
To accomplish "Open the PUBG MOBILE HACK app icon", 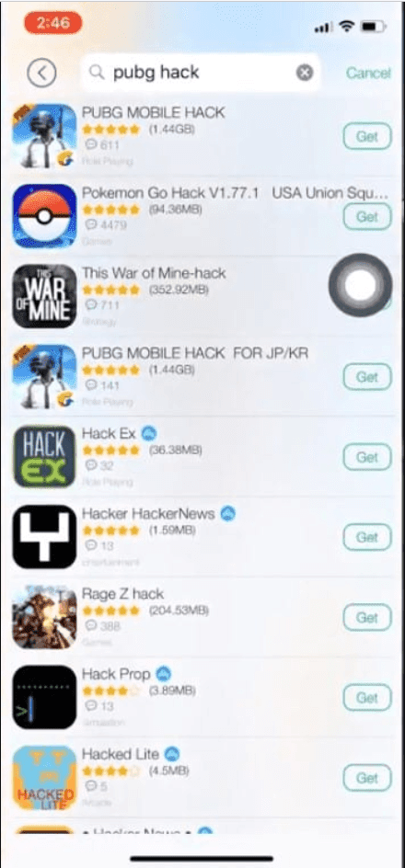I will coord(44,136).
